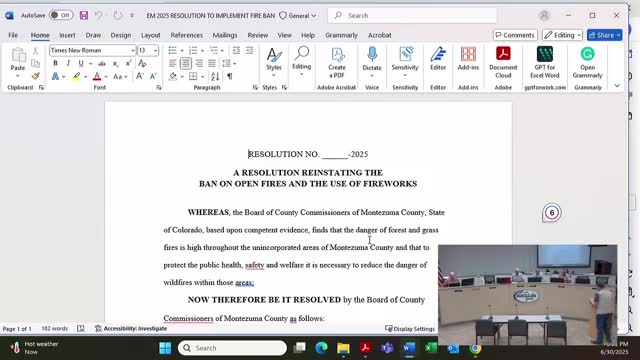The image size is (640, 360).
Task: Apply subscript formatting
Action: click(116, 63)
